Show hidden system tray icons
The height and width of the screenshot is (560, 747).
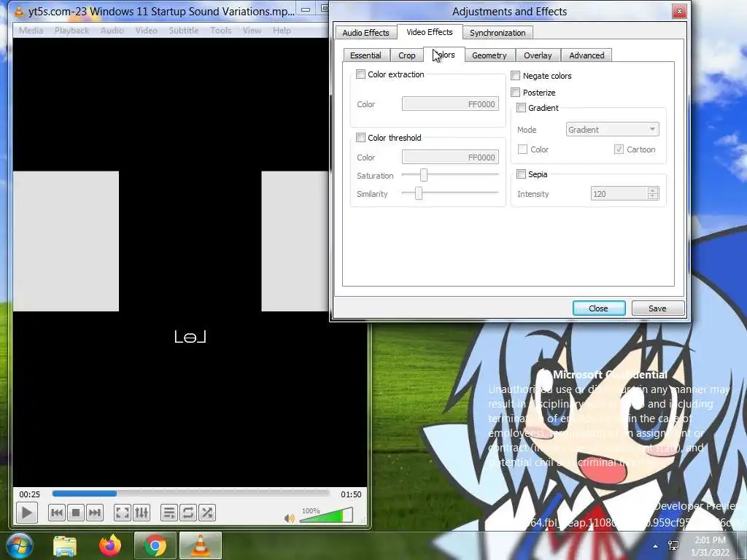coord(656,546)
